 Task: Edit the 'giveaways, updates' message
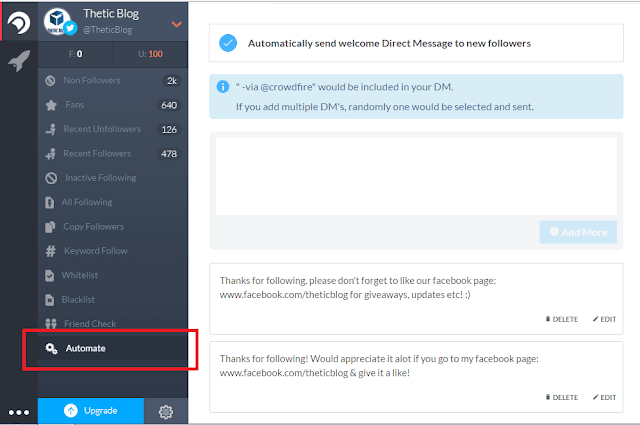pyautogui.click(x=604, y=319)
